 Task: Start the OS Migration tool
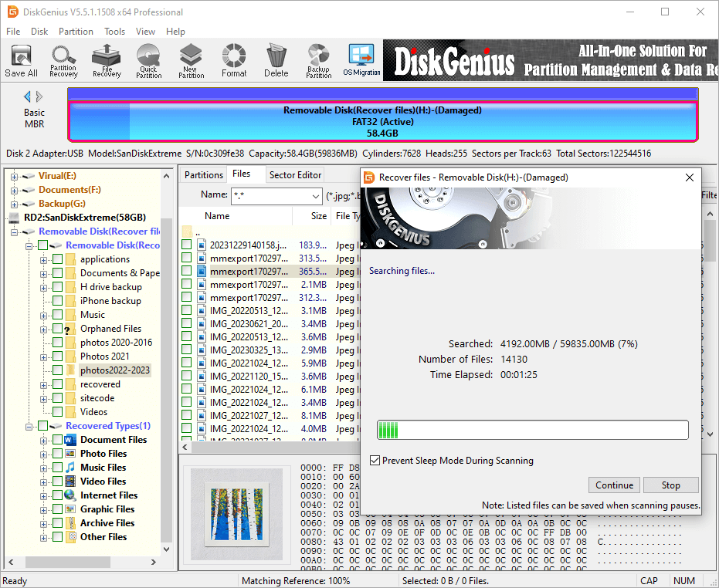point(361,60)
